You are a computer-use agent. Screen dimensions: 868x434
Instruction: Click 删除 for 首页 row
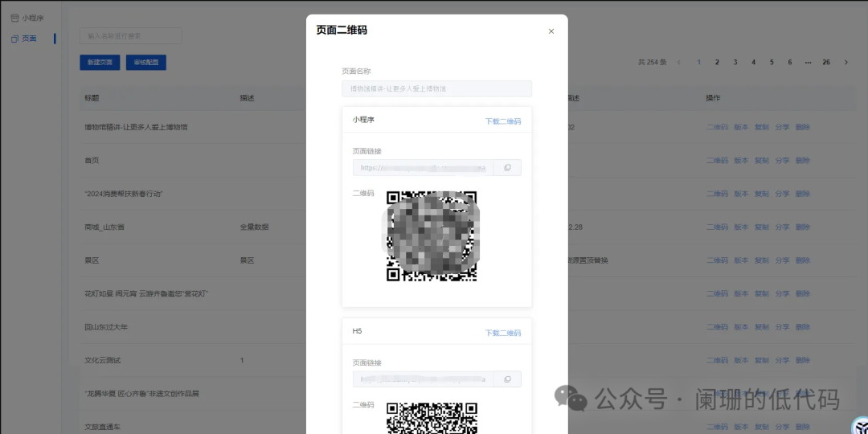click(x=803, y=161)
